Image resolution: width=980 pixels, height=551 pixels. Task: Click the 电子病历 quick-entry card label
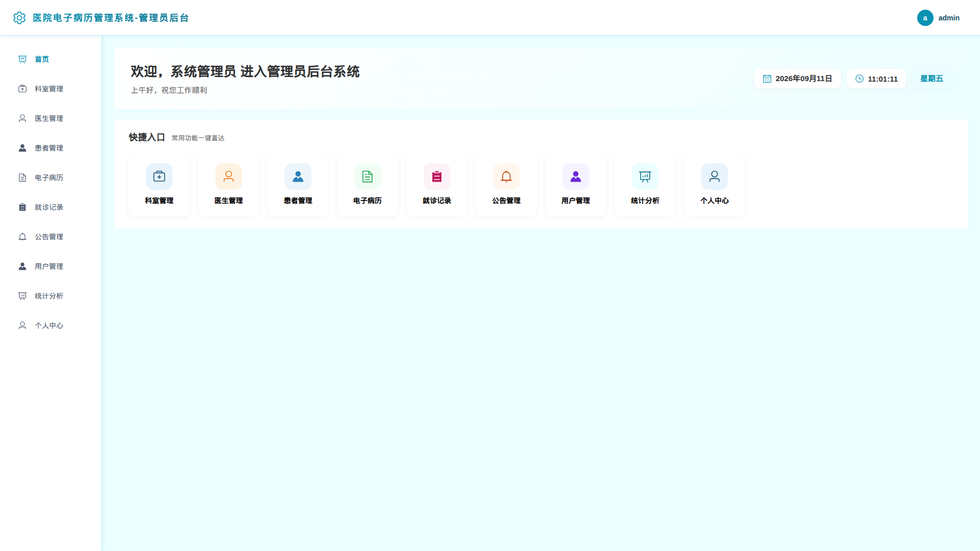pyautogui.click(x=367, y=201)
